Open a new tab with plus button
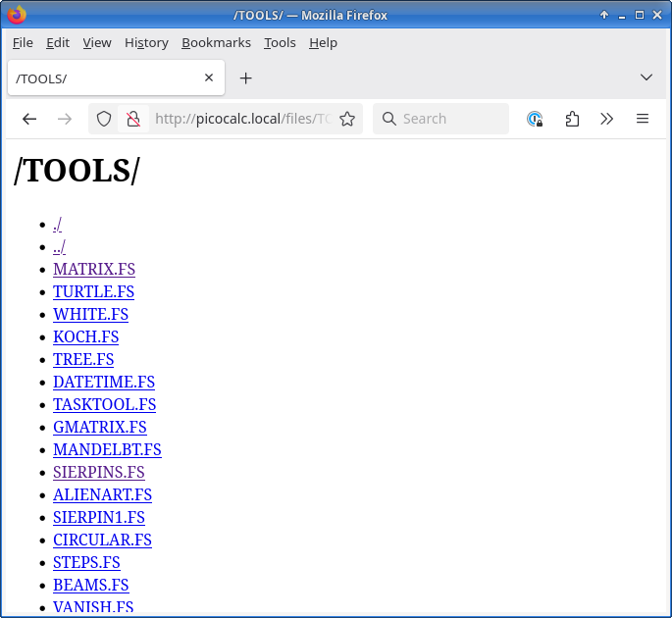The image size is (672, 618). coord(245,78)
